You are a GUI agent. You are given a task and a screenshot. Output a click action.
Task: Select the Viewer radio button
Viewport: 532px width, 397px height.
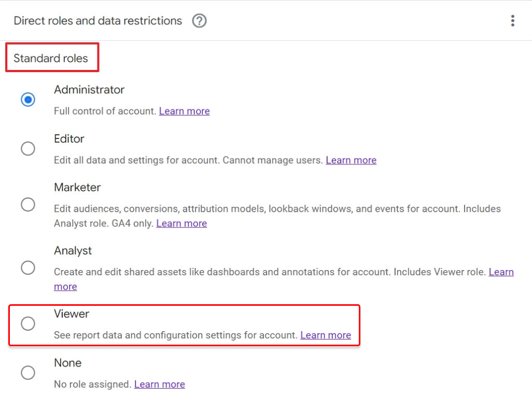coord(28,324)
